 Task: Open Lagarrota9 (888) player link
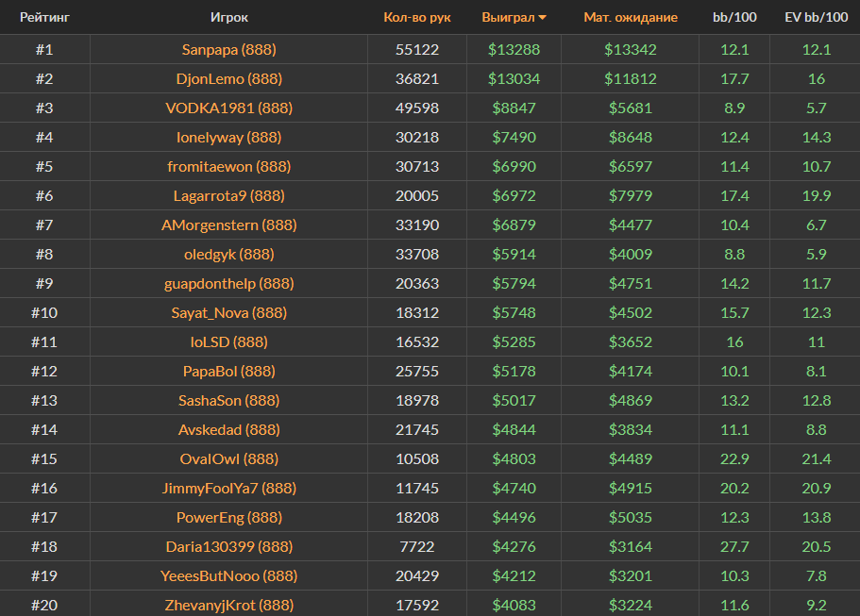228,195
